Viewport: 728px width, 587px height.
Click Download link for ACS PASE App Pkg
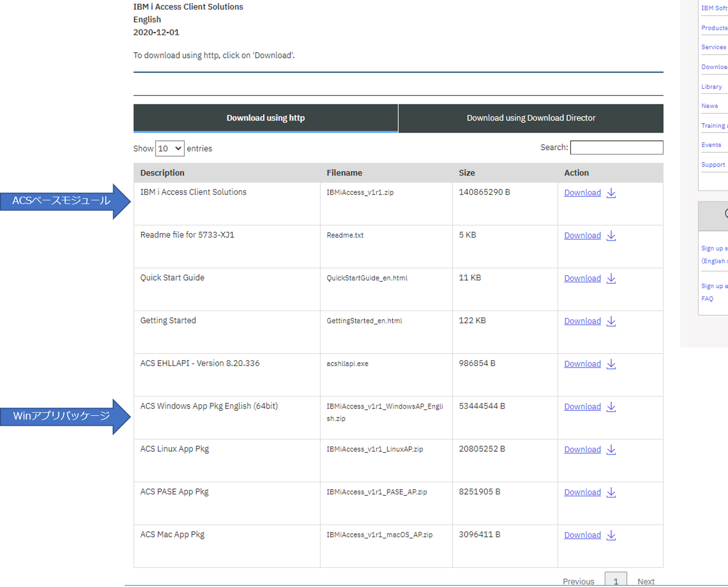(x=583, y=493)
